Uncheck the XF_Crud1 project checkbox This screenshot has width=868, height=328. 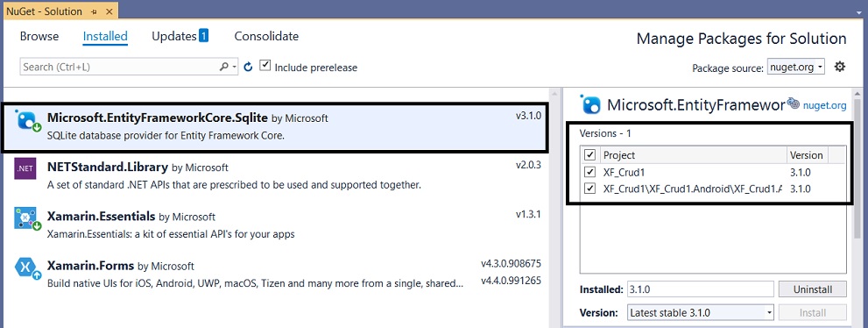coord(590,172)
